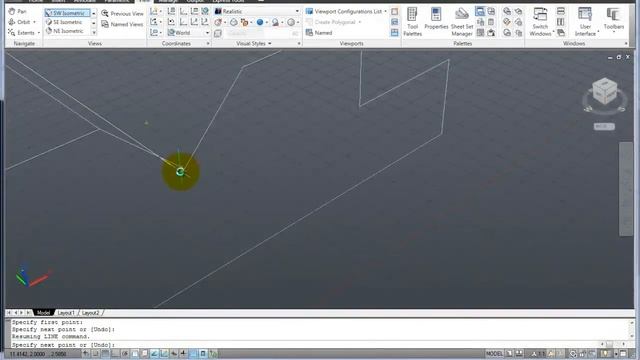
Task: Toggle Lineweight display in status bar
Action: pyautogui.click(x=184, y=353)
